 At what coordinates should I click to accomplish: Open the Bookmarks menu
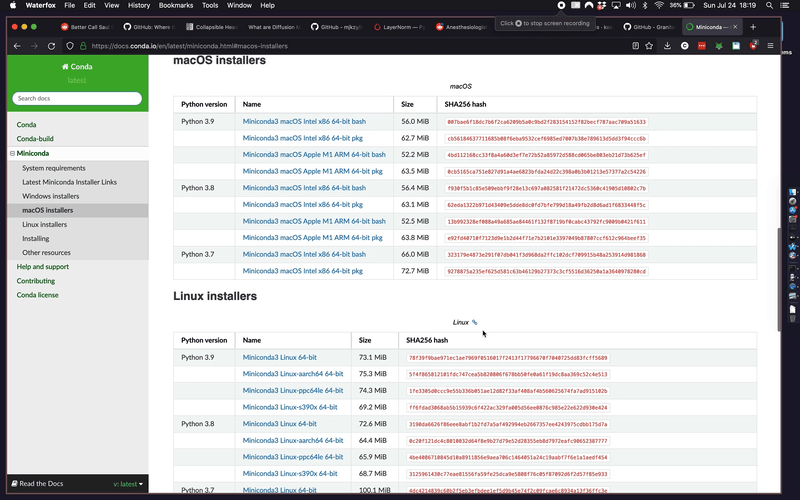pos(176,5)
